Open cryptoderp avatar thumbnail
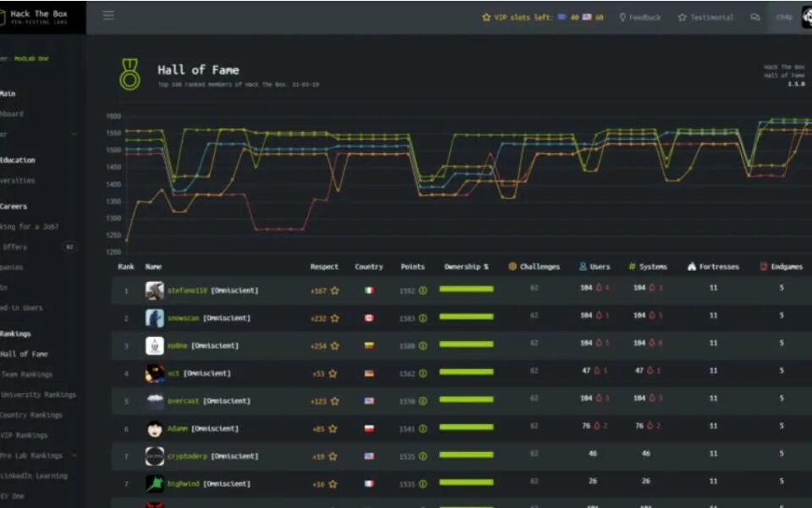 point(154,456)
